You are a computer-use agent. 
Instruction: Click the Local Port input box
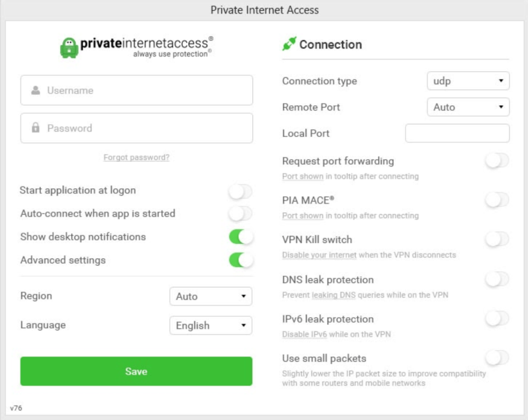(x=457, y=133)
